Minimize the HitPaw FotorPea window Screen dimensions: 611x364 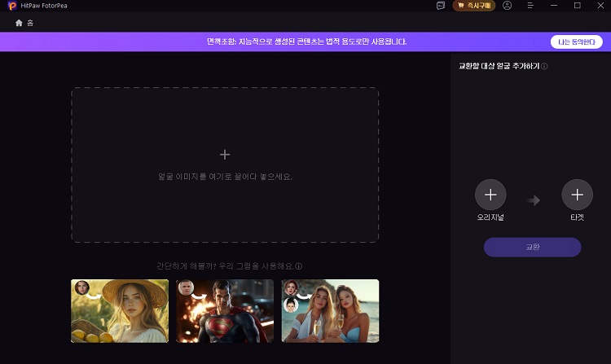coord(554,6)
